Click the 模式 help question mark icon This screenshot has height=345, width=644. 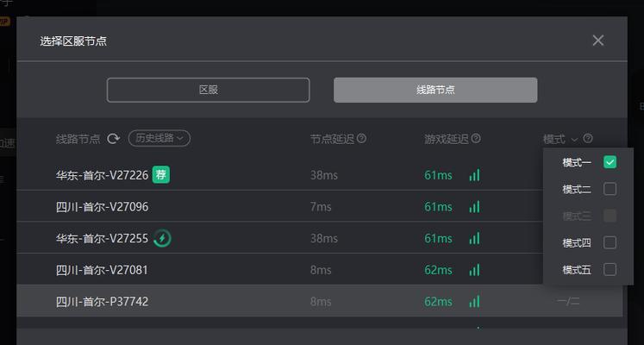tap(588, 138)
